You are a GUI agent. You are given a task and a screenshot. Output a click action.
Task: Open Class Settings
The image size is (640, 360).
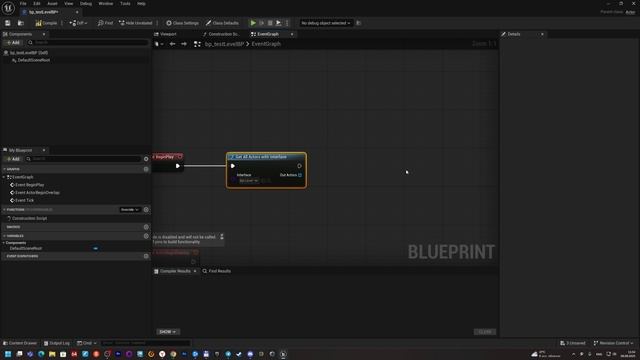coord(182,23)
